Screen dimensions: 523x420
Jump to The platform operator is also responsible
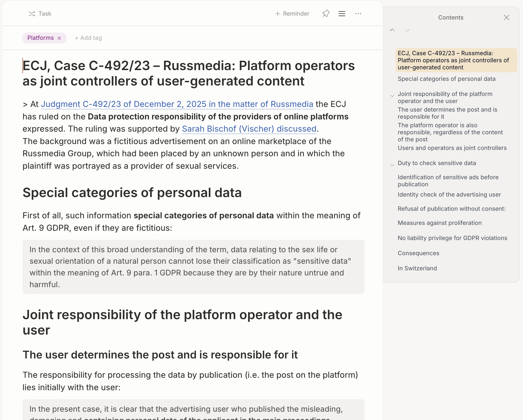[x=450, y=132]
